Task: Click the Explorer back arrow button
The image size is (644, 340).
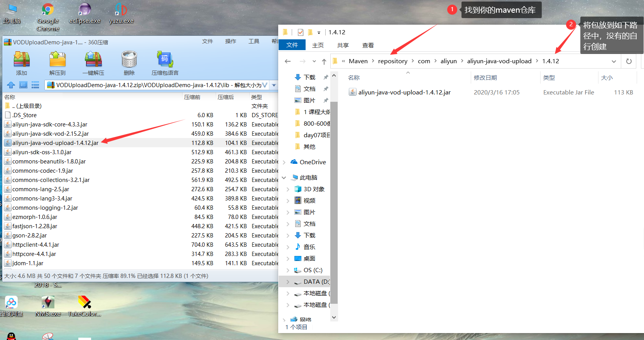Action: click(287, 61)
